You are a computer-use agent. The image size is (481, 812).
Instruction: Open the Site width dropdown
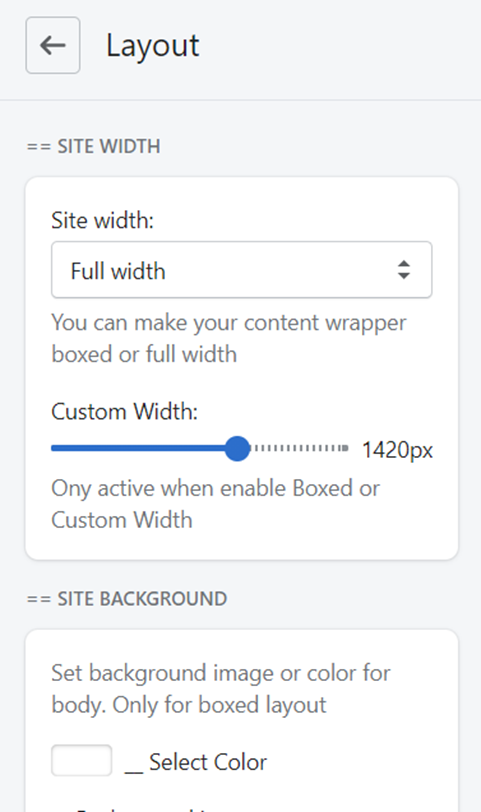(x=241, y=270)
